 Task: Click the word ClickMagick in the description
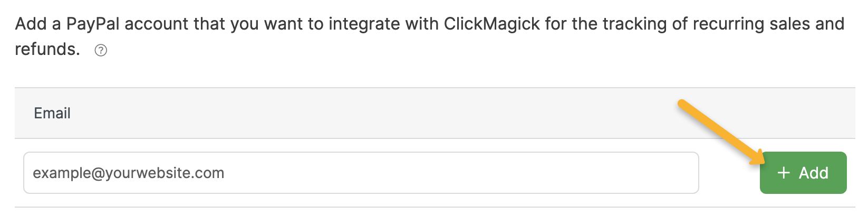pyautogui.click(x=492, y=24)
